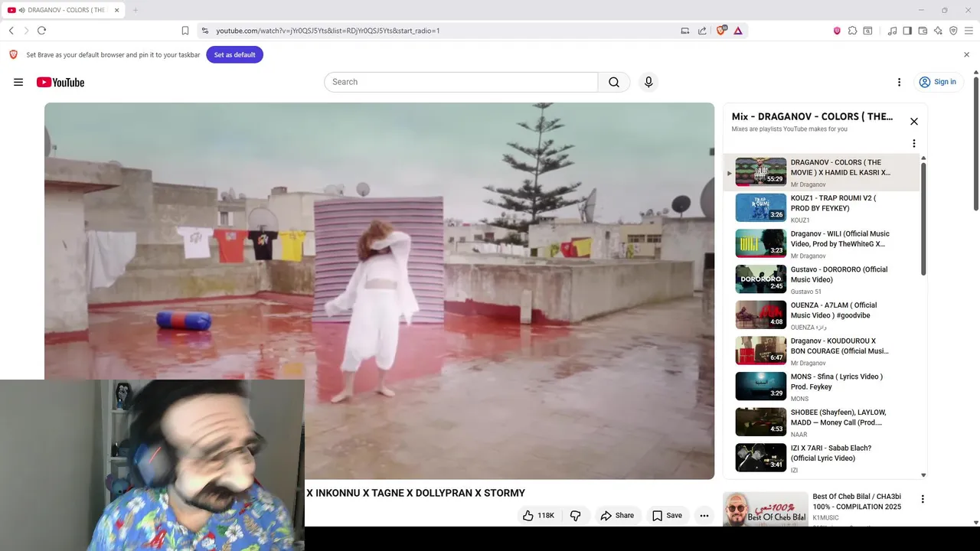Open install/cast screen icon in address bar
Viewport: 980px width, 551px height.
click(685, 31)
